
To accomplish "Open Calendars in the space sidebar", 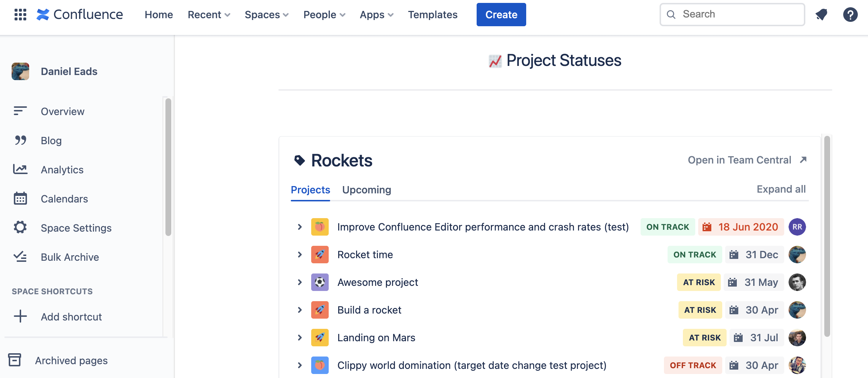I will (64, 199).
